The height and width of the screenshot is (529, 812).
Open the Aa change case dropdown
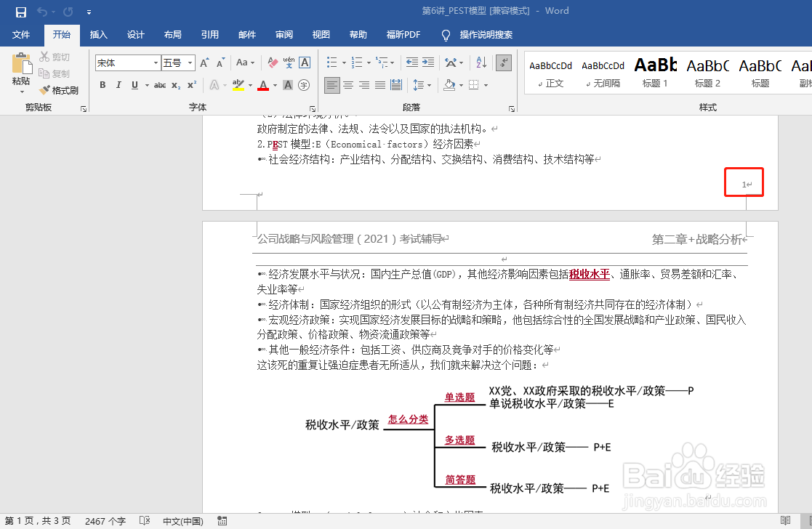(x=245, y=62)
